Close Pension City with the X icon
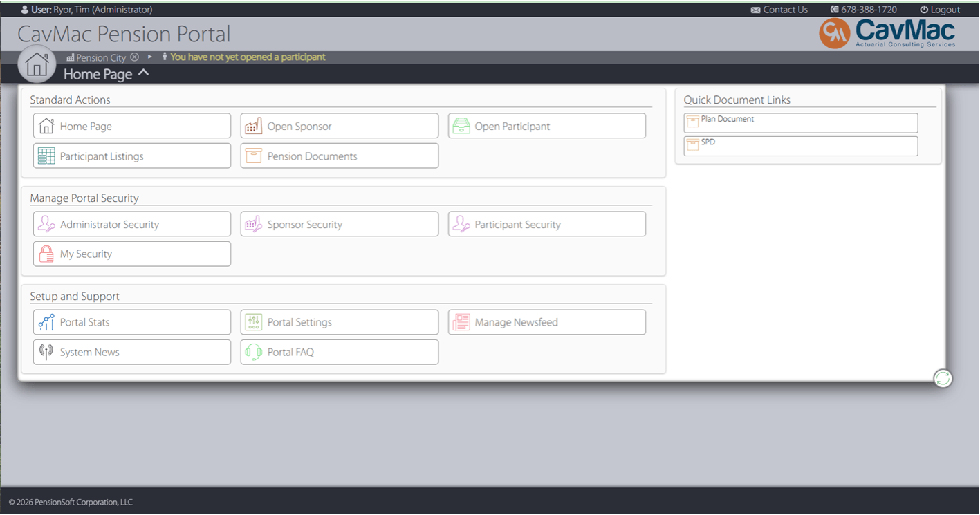This screenshot has width=980, height=515. pyautogui.click(x=135, y=57)
